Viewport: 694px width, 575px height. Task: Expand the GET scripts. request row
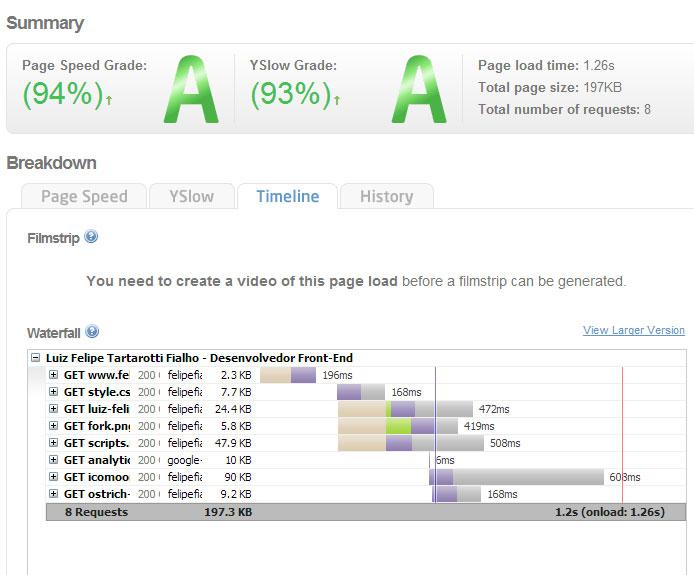click(54, 443)
